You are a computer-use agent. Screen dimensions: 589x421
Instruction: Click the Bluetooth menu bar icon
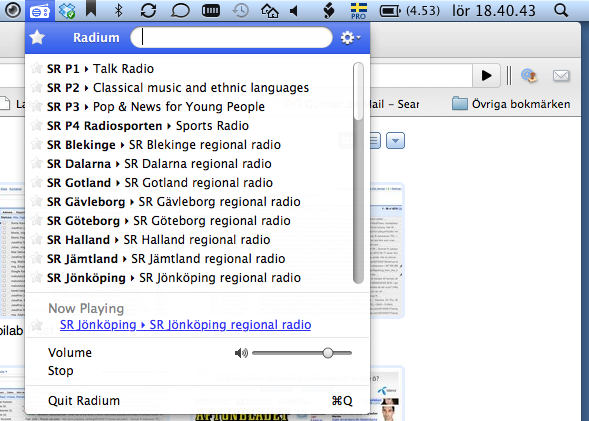click(118, 11)
